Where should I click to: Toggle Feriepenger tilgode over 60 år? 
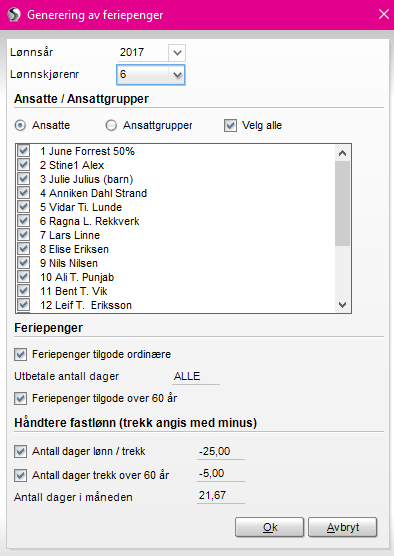pyautogui.click(x=20, y=399)
